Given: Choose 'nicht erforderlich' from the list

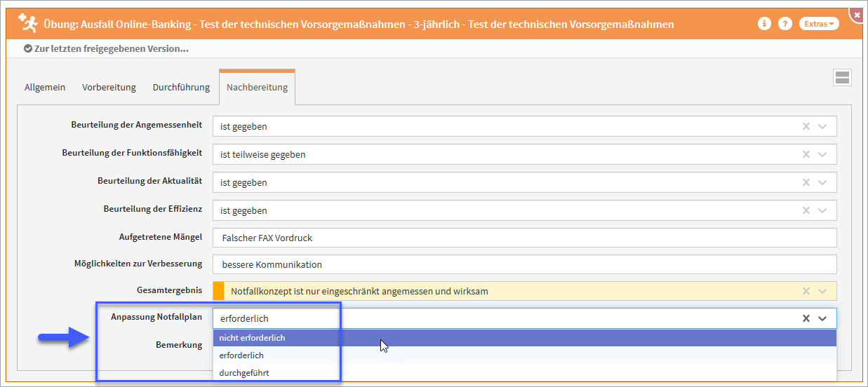Looking at the screenshot, I should 525,338.
